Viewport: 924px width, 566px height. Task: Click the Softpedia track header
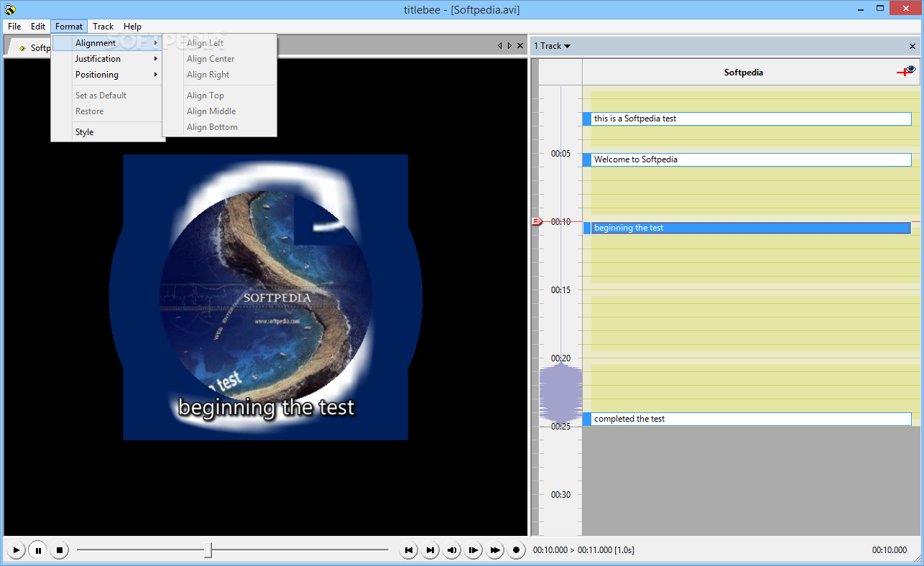coord(744,73)
